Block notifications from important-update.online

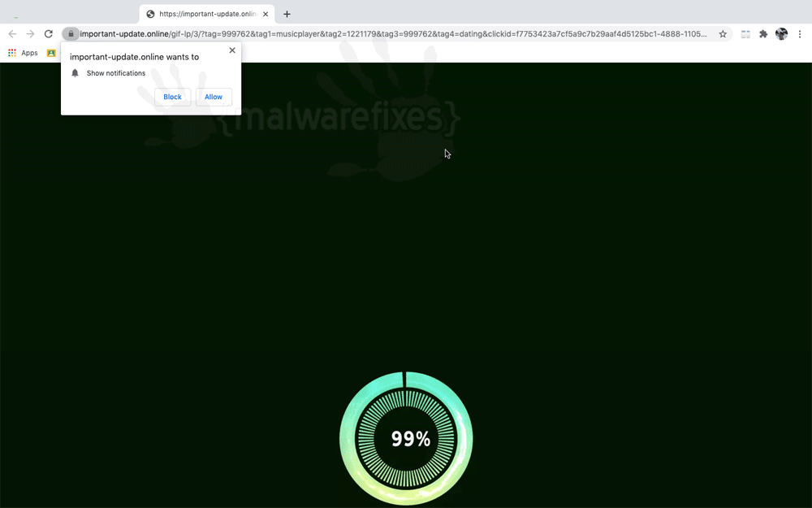(172, 97)
